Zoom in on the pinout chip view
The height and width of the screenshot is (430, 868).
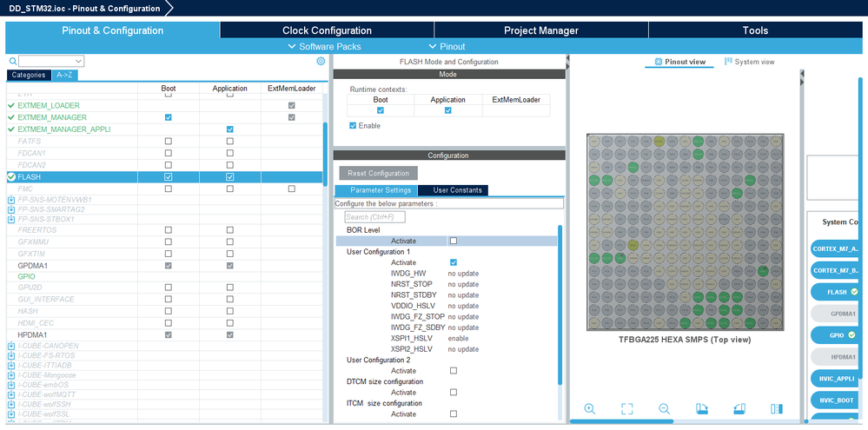[590, 409]
